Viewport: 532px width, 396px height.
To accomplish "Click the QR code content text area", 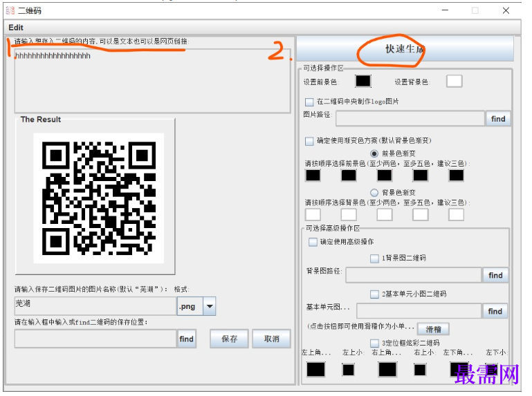I will 152,81.
